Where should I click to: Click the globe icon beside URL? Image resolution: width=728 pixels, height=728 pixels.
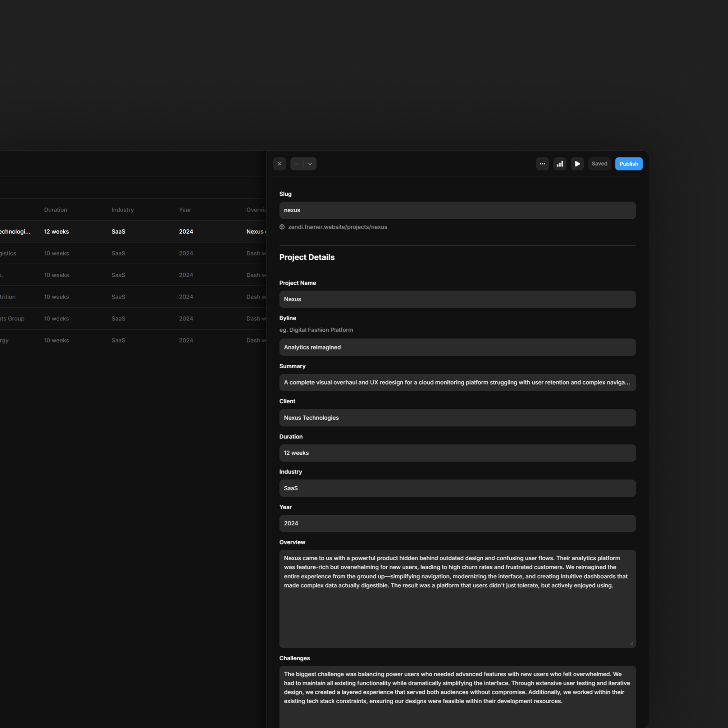click(282, 227)
